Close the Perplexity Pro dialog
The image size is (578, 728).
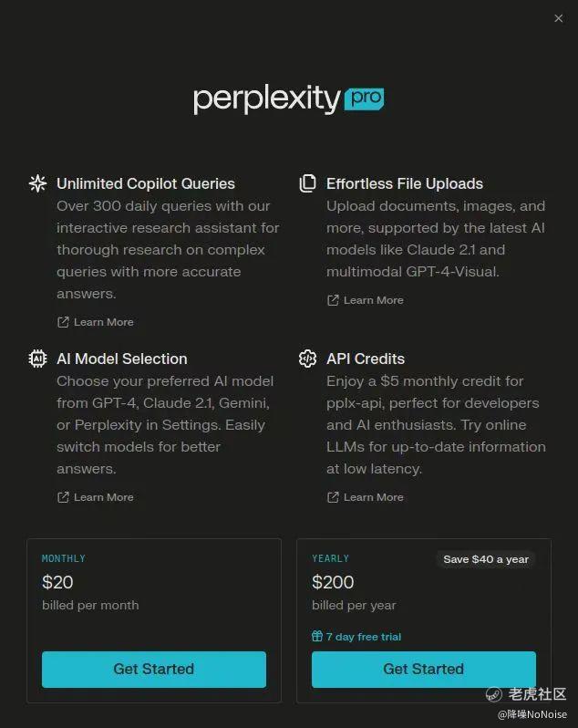coord(559,18)
